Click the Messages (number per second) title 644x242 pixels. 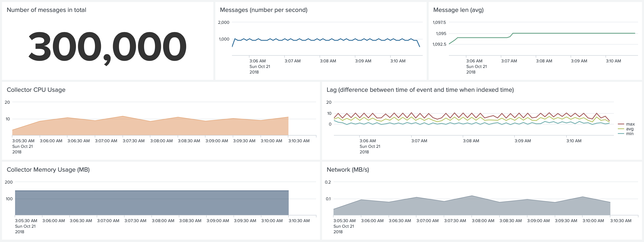[x=264, y=10]
